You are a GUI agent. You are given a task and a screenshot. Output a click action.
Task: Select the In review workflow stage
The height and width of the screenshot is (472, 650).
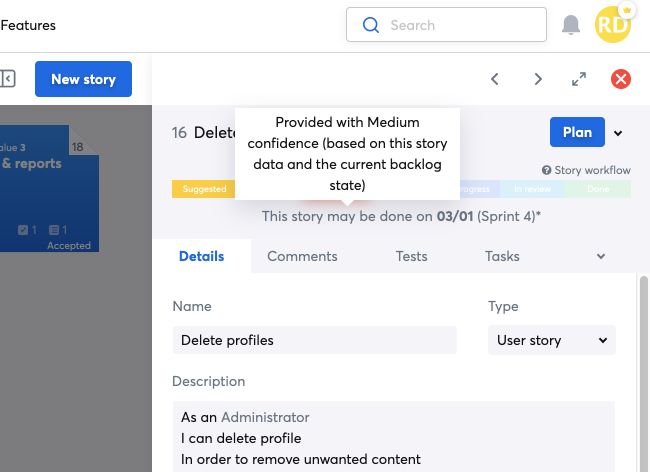pos(534,188)
